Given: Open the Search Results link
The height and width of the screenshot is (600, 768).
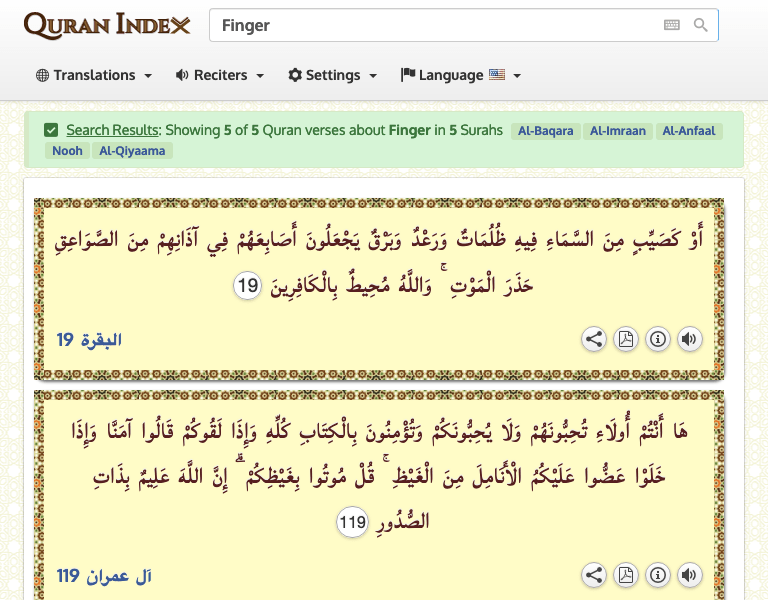Looking at the screenshot, I should 112,130.
